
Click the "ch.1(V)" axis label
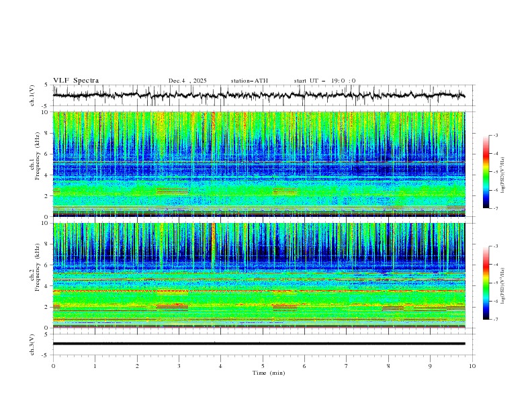tap(32, 95)
